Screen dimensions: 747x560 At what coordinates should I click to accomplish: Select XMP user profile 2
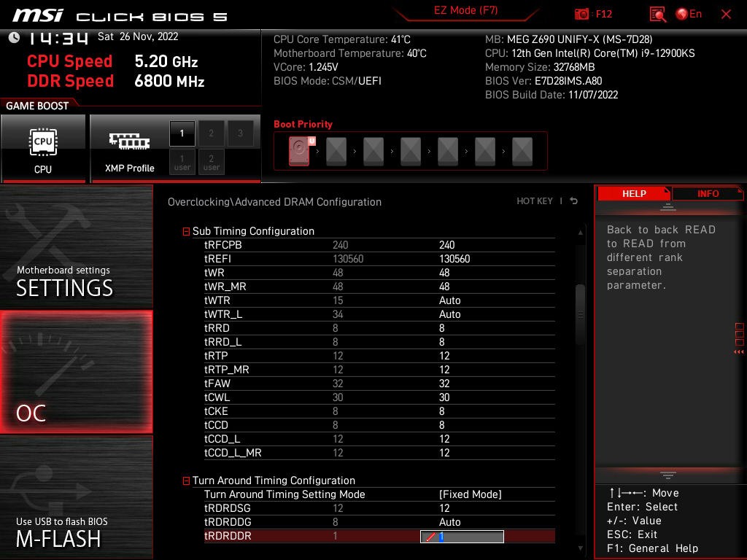click(211, 162)
